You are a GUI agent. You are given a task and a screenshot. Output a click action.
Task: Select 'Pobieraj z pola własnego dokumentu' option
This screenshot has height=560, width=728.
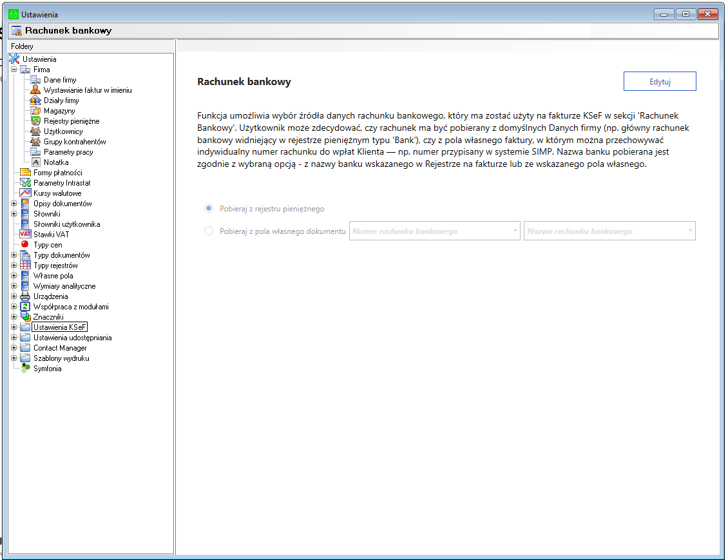click(209, 231)
